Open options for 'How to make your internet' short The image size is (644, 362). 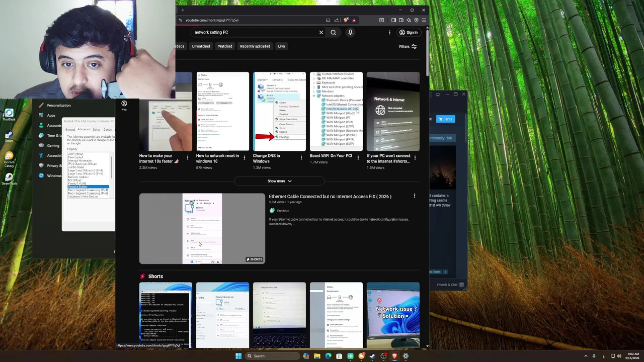click(187, 157)
